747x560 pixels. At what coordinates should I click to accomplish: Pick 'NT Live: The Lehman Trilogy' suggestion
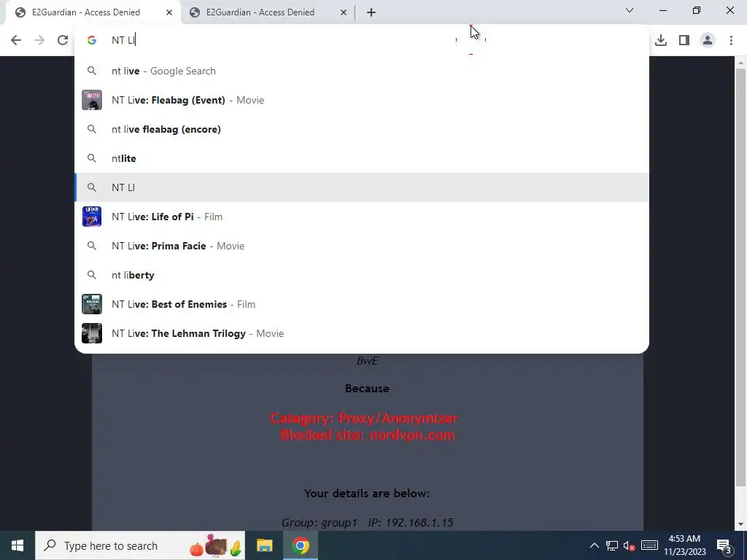click(x=362, y=333)
